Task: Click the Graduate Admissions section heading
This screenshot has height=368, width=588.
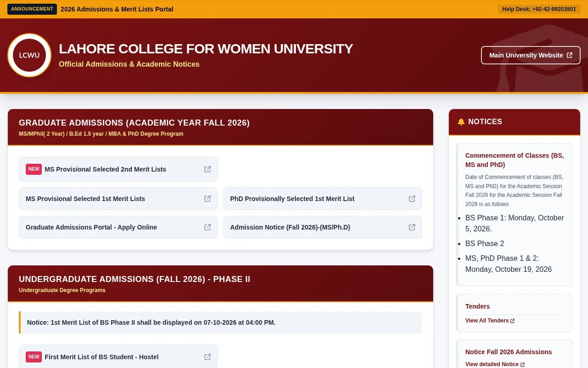Action: pos(134,123)
